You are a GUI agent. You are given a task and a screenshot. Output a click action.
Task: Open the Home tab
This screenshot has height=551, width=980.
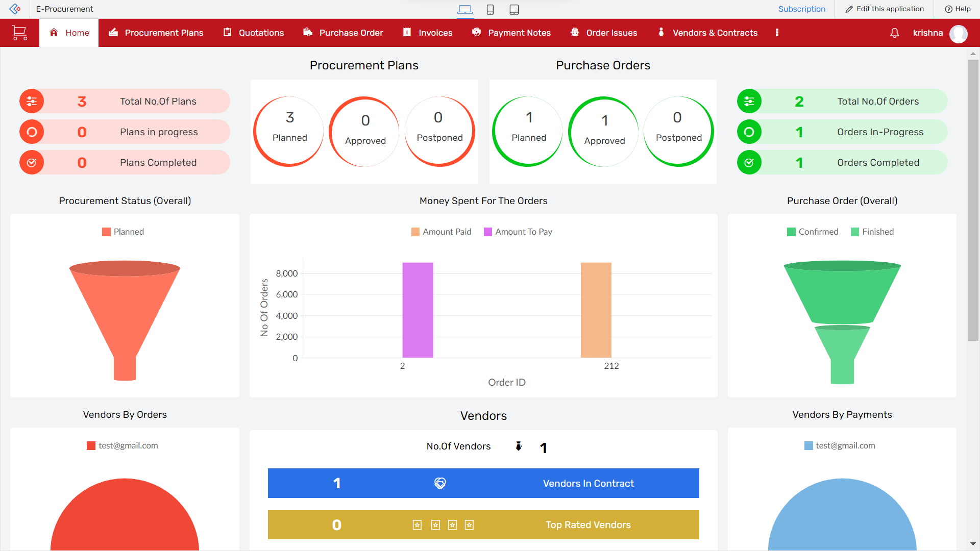point(69,33)
